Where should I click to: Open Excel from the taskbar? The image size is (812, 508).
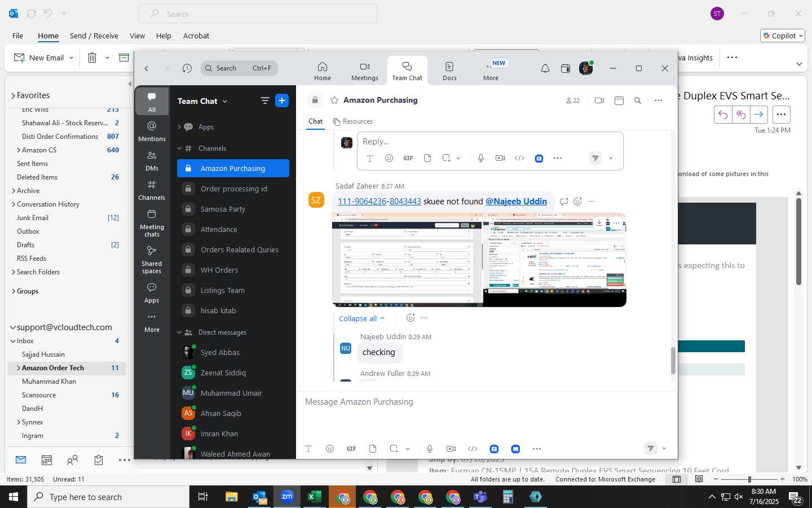pyautogui.click(x=314, y=497)
